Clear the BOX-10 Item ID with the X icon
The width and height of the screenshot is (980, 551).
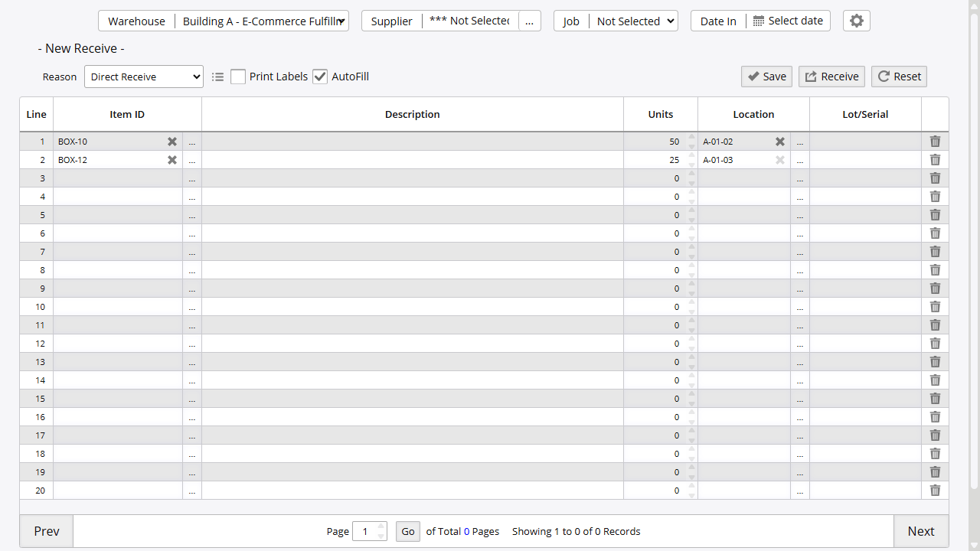[172, 141]
